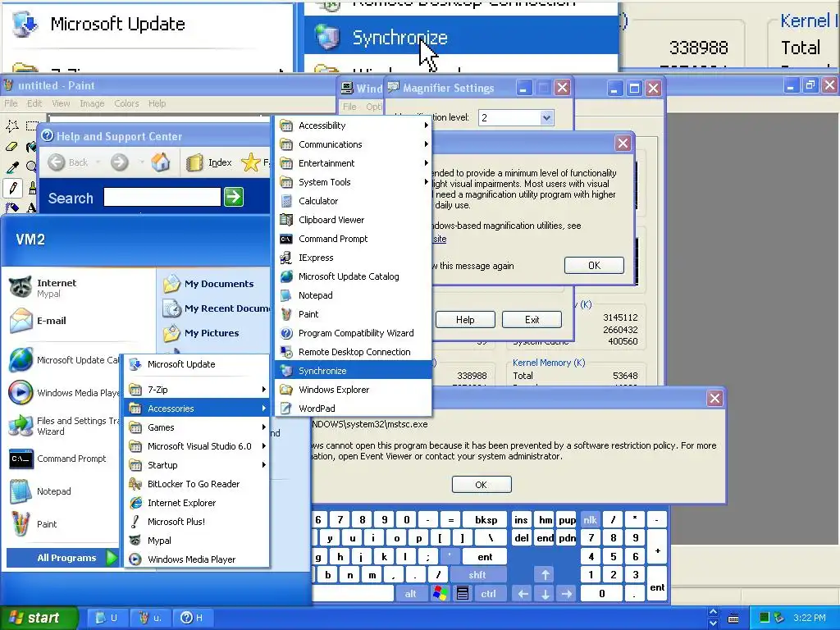The height and width of the screenshot is (630, 840).
Task: Click Exit button in Magnifier Settings
Action: click(532, 320)
